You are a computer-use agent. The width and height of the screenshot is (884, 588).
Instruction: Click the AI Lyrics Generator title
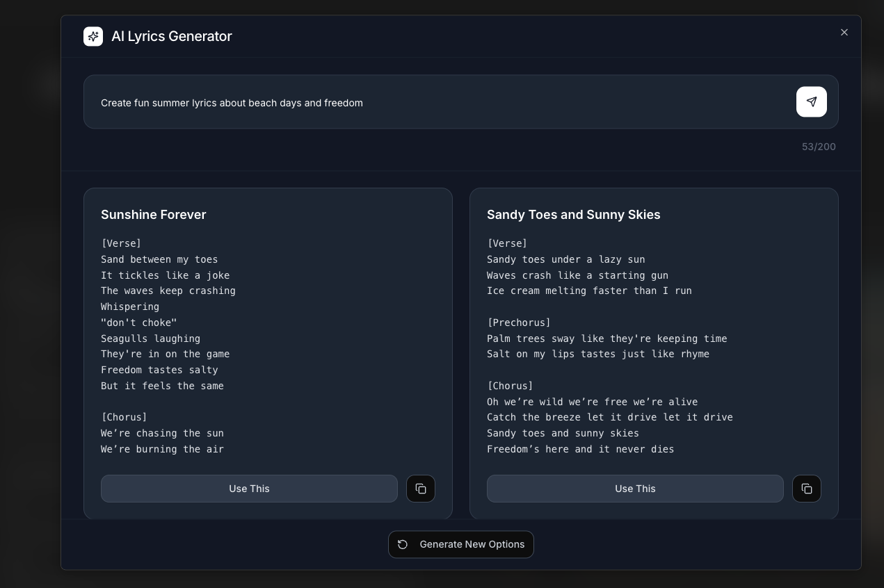(x=172, y=36)
